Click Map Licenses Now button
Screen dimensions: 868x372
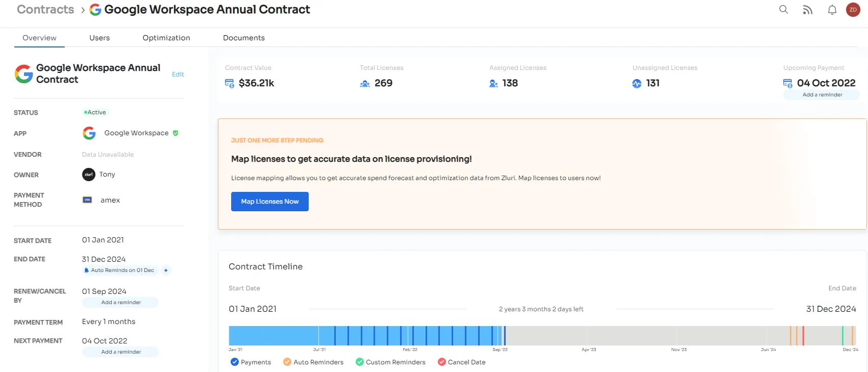pyautogui.click(x=270, y=202)
